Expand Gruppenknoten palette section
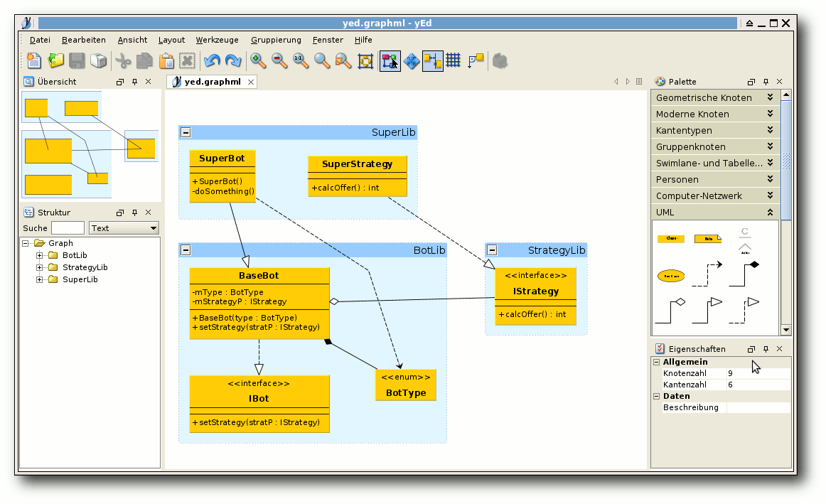 click(x=715, y=147)
